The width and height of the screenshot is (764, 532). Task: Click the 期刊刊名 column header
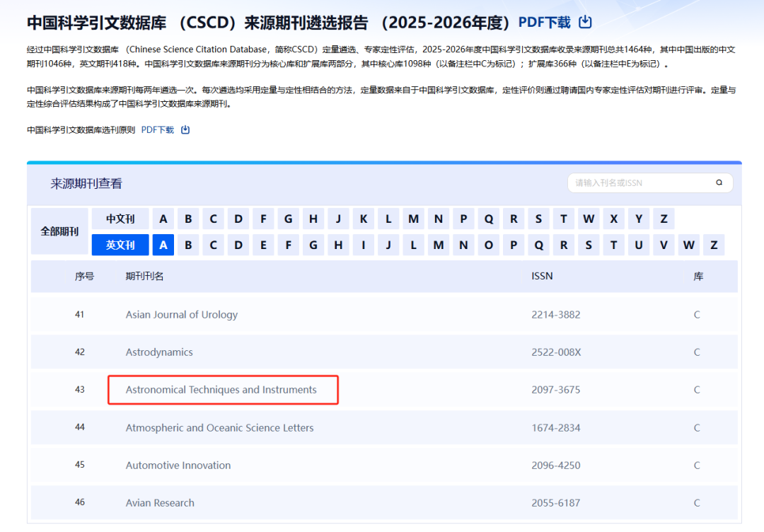tap(144, 276)
